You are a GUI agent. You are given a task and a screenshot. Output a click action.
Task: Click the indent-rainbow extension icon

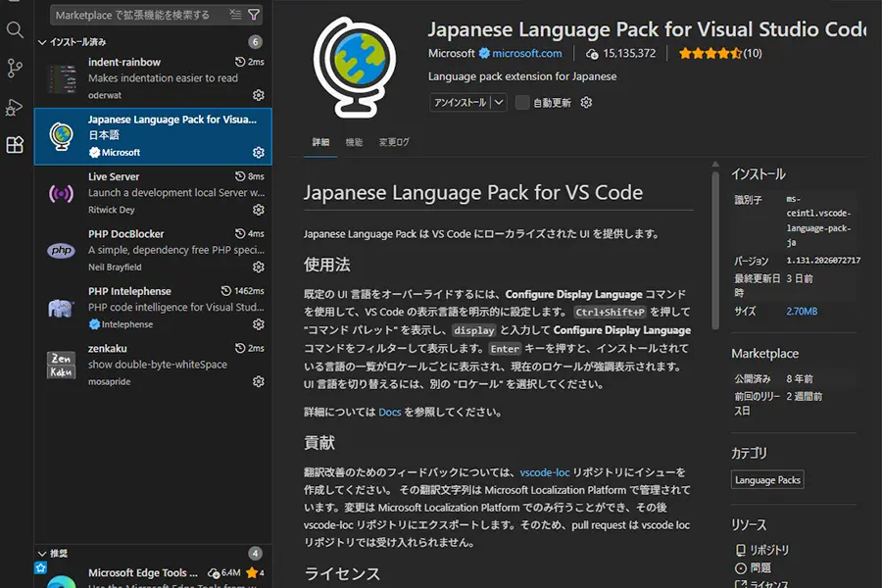pos(62,78)
